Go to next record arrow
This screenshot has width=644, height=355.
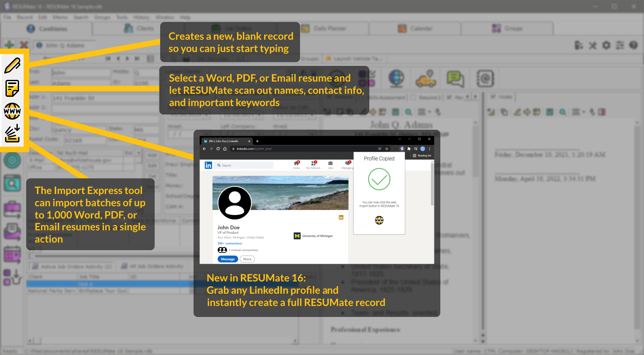pos(127,58)
